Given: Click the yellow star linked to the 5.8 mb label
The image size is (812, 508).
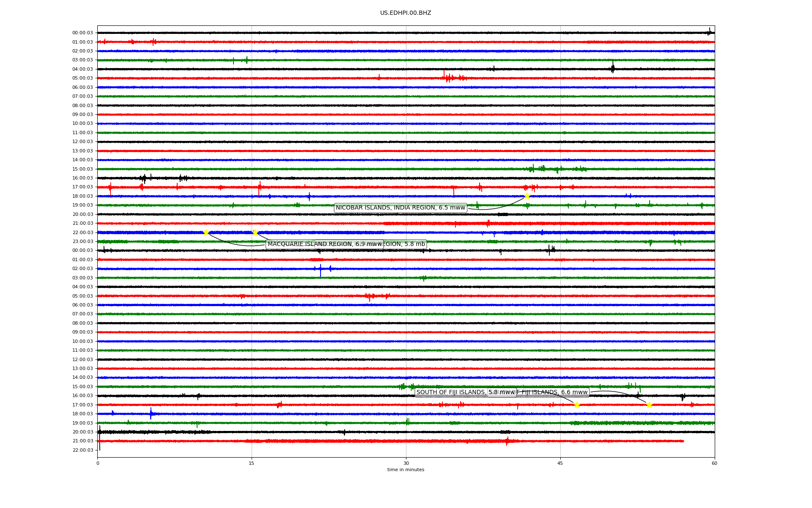Looking at the screenshot, I should click(x=255, y=232).
